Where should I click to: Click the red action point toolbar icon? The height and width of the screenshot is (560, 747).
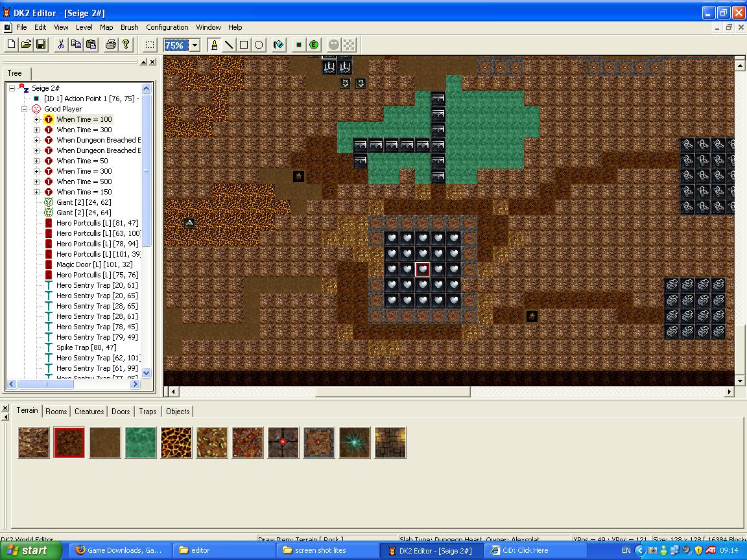point(299,45)
